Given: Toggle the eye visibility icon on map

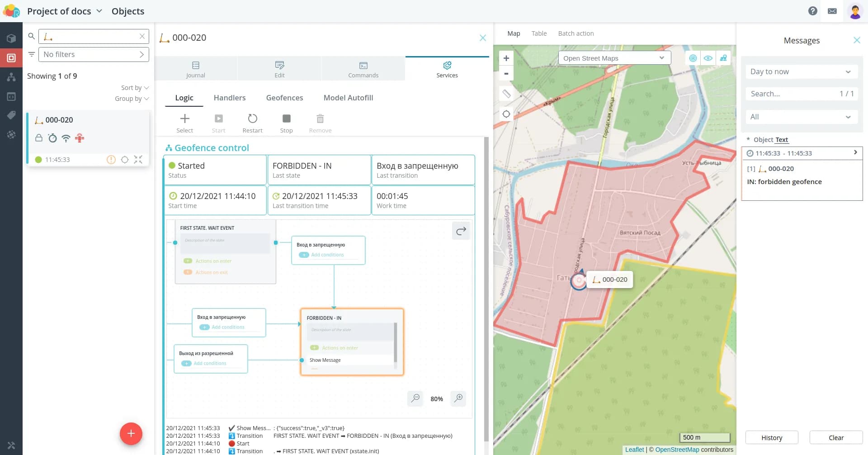Looking at the screenshot, I should [x=708, y=58].
